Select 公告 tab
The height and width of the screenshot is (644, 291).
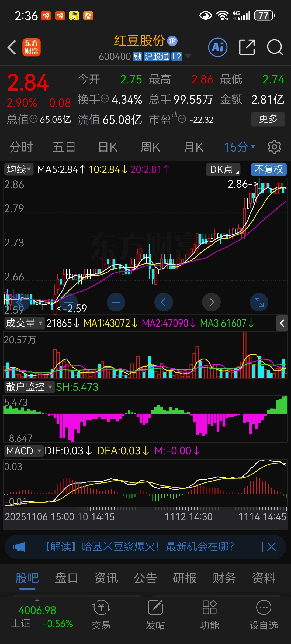pyautogui.click(x=145, y=578)
